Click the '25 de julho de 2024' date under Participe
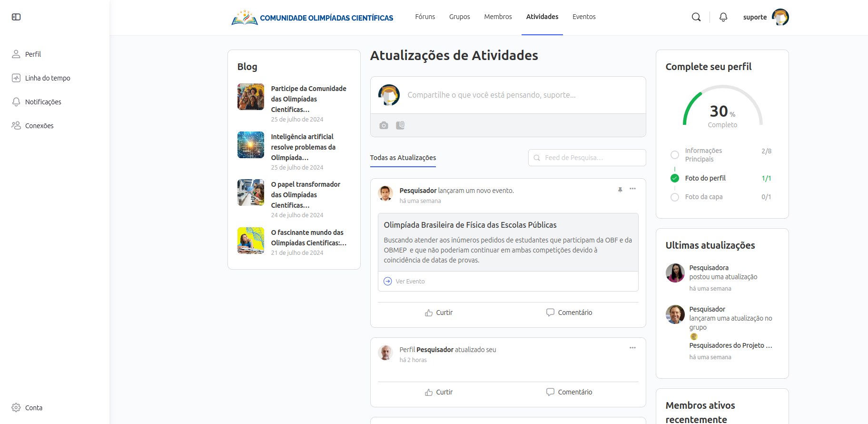Viewport: 868px width, 424px height. coord(297,120)
